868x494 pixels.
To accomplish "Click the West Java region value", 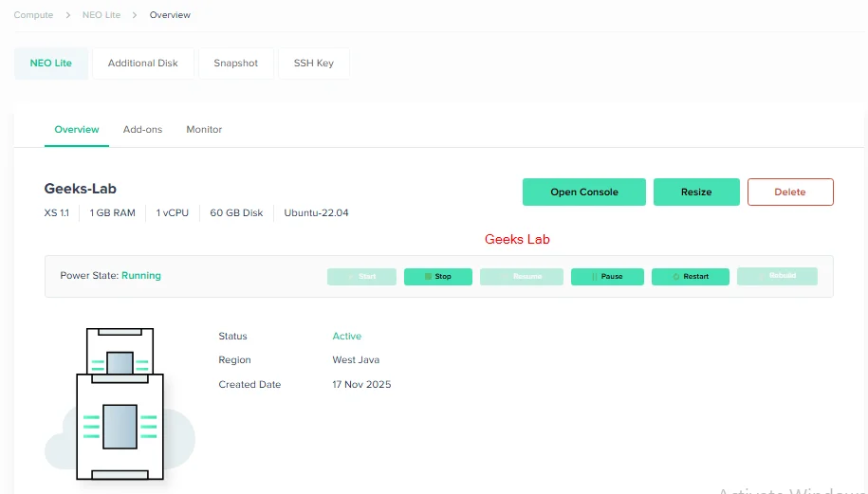I will pos(356,360).
